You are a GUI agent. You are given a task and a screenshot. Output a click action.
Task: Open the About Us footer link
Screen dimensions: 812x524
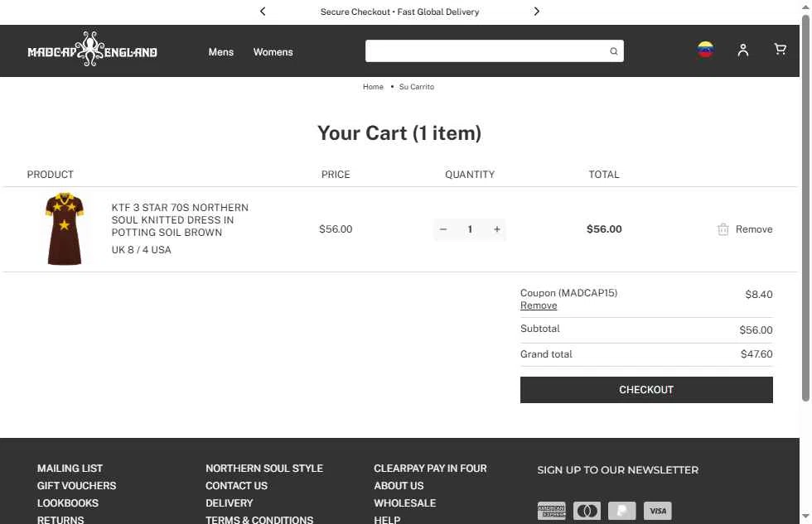tap(399, 486)
